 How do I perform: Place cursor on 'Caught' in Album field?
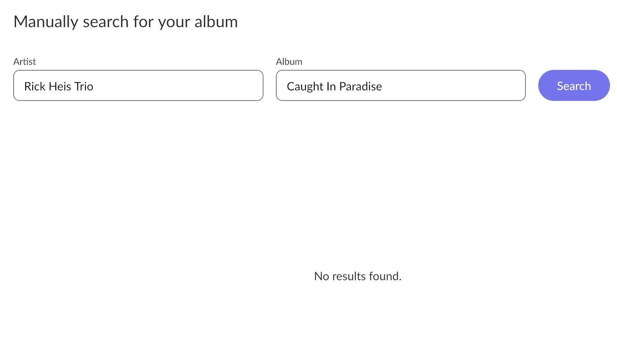pos(305,87)
